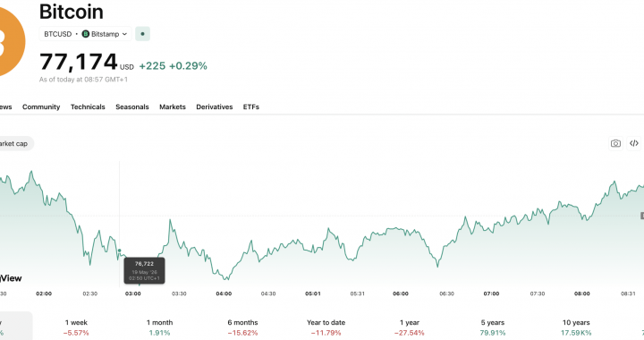
Task: Go to the Markets tab
Action: [x=173, y=106]
